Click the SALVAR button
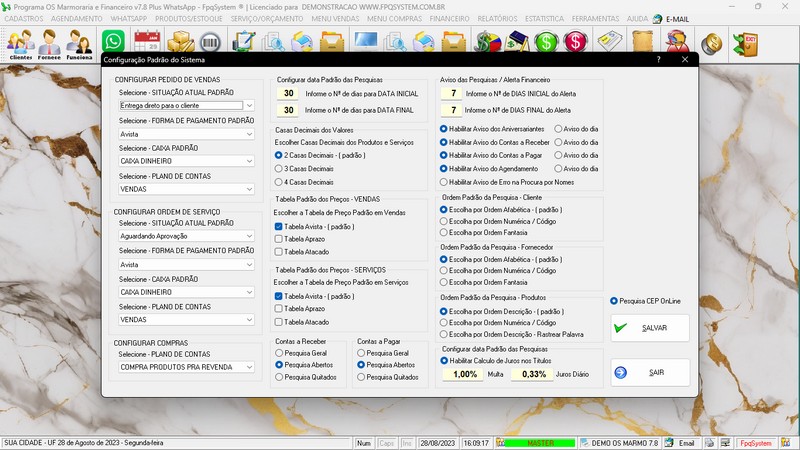The image size is (800, 450). [x=650, y=328]
